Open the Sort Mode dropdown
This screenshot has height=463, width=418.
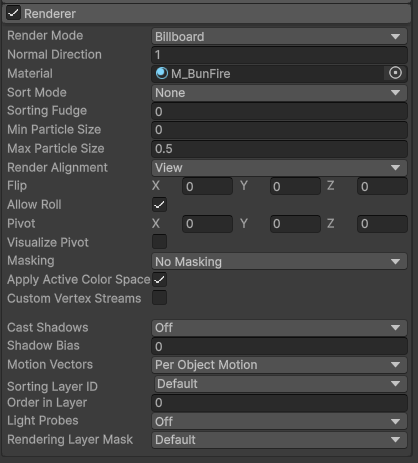[279, 93]
